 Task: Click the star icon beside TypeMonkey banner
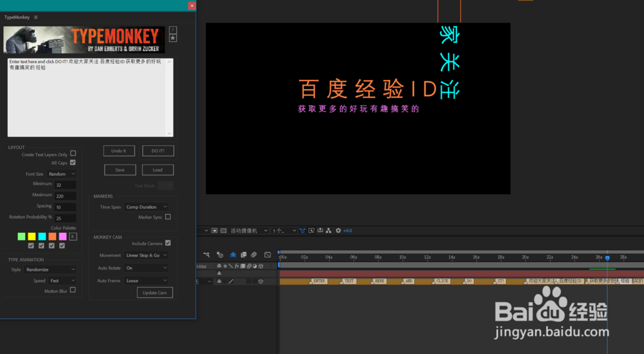pyautogui.click(x=173, y=38)
